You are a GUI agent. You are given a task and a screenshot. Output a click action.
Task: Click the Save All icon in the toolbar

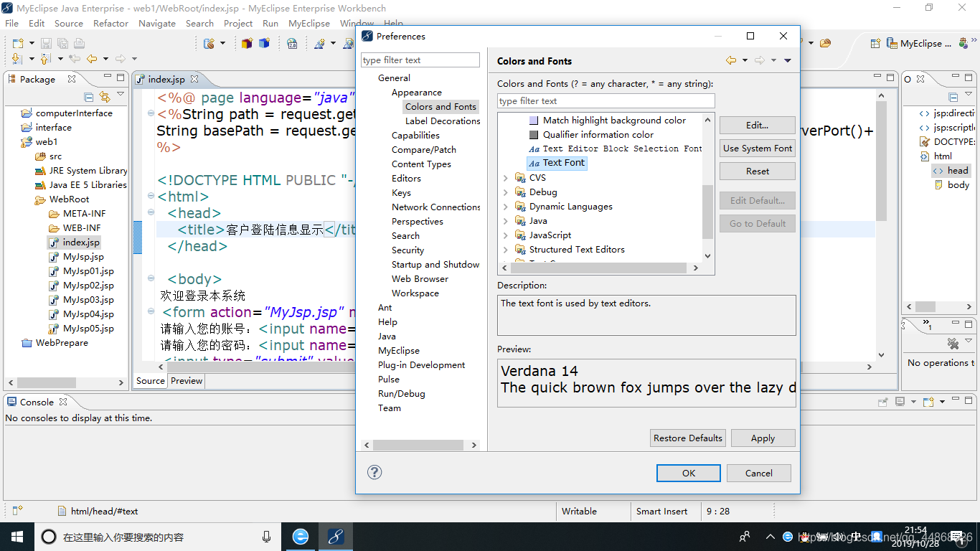(x=62, y=44)
